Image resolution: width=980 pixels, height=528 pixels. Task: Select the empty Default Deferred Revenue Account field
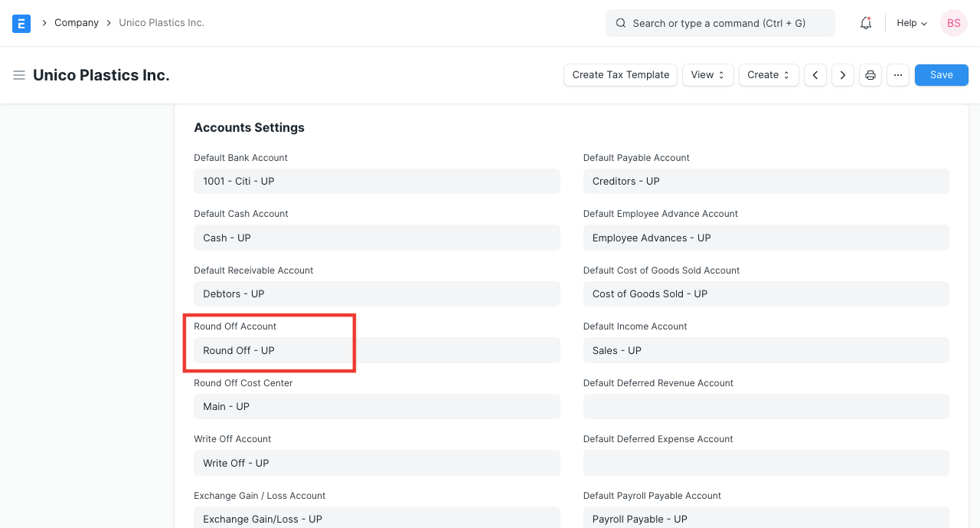tap(766, 407)
